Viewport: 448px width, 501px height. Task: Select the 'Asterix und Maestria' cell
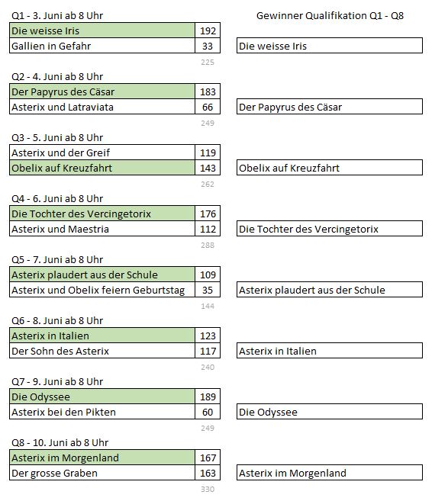pos(102,229)
